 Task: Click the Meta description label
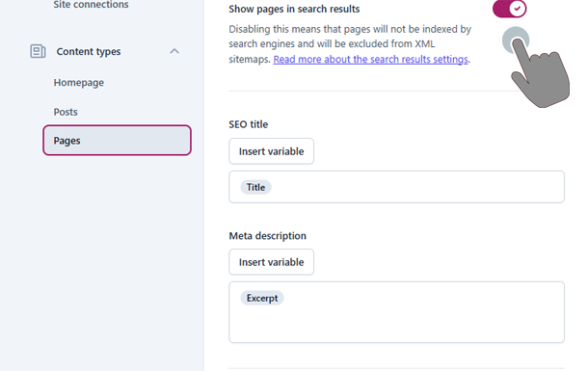click(x=267, y=236)
